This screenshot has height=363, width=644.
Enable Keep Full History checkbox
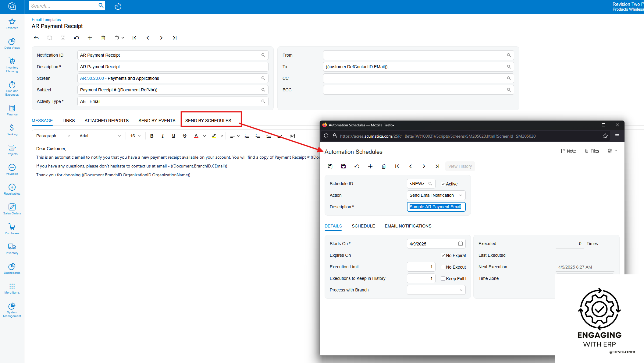click(443, 279)
